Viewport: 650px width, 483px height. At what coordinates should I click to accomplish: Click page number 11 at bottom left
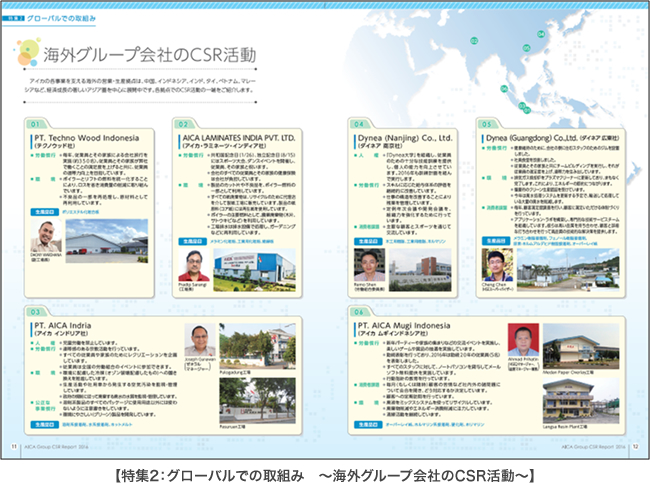click(14, 447)
